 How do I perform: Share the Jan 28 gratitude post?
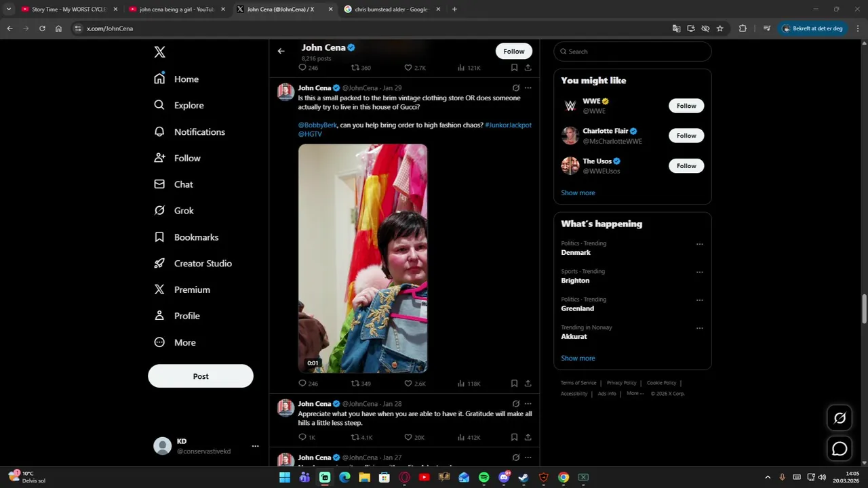coord(528,438)
